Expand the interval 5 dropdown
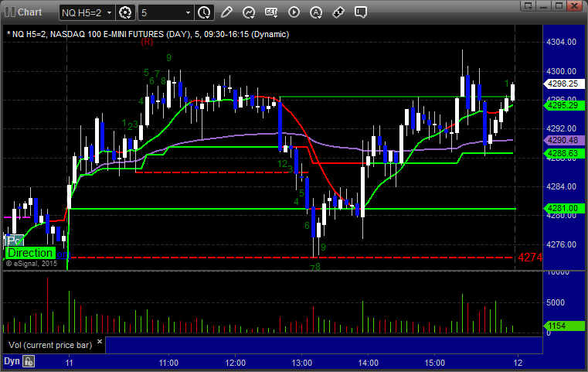588x372 pixels. click(189, 13)
